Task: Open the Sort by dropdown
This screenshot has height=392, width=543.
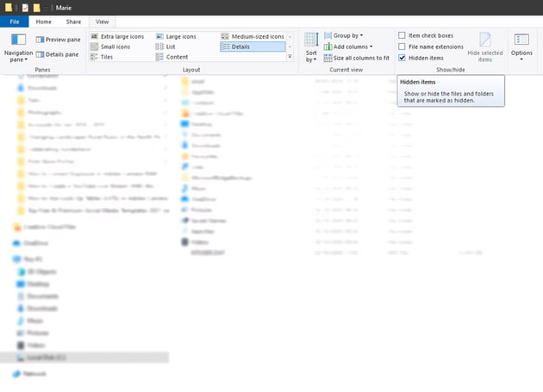Action: [311, 47]
